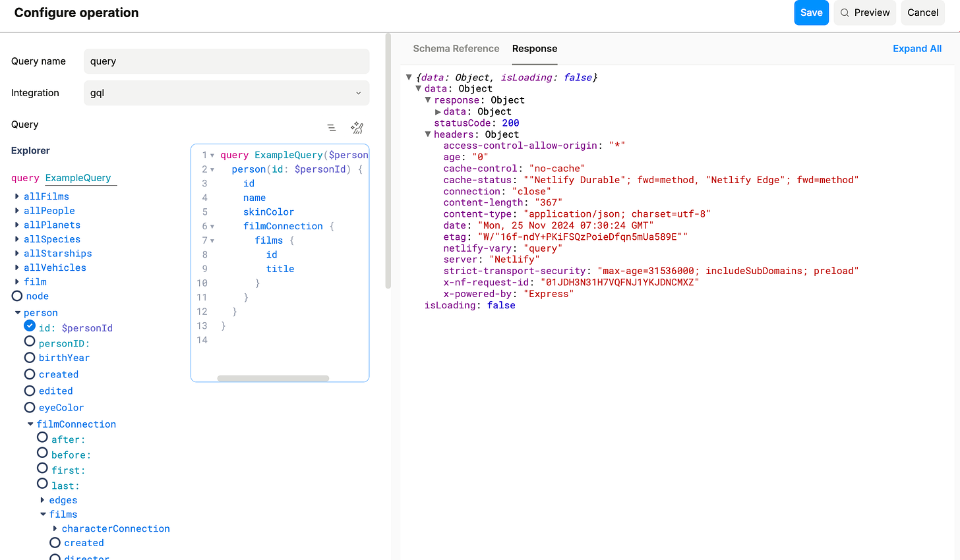Collapse the films tree node
The image size is (960, 560).
(x=43, y=515)
